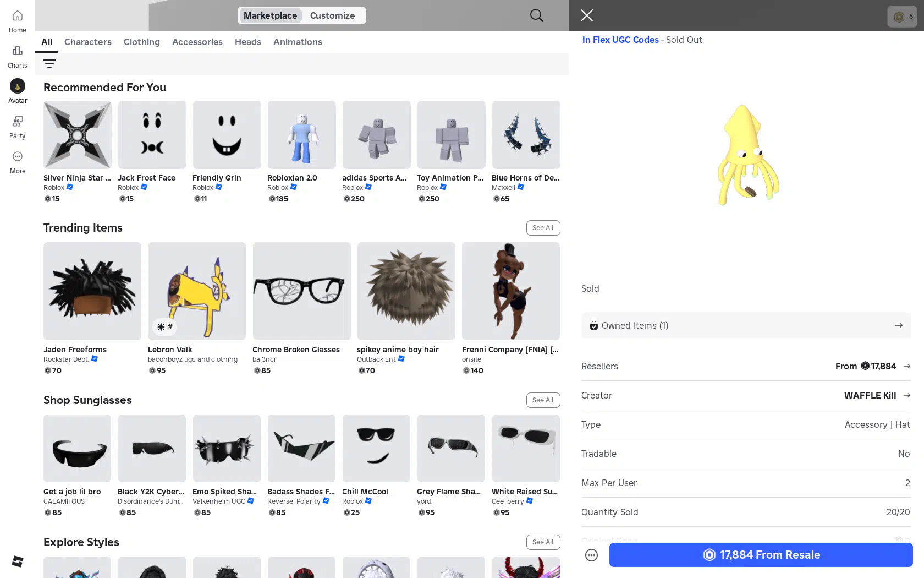Open the Frenni Company item thumbnail
The width and height of the screenshot is (924, 578).
coord(511,291)
